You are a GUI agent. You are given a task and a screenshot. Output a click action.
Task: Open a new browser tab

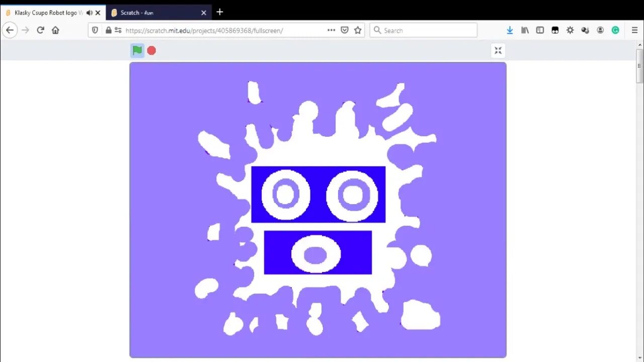220,12
